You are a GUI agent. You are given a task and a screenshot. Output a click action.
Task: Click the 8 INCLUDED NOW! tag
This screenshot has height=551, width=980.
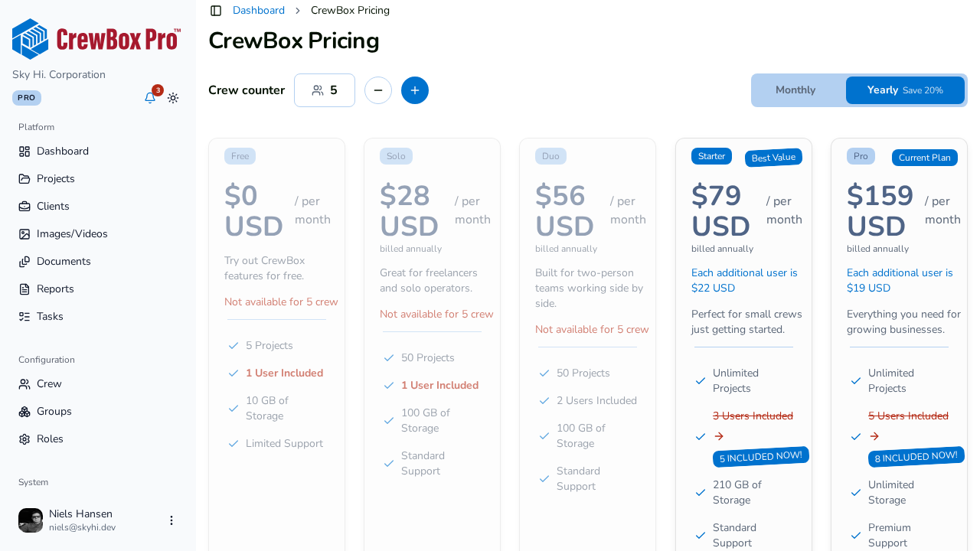click(x=916, y=457)
